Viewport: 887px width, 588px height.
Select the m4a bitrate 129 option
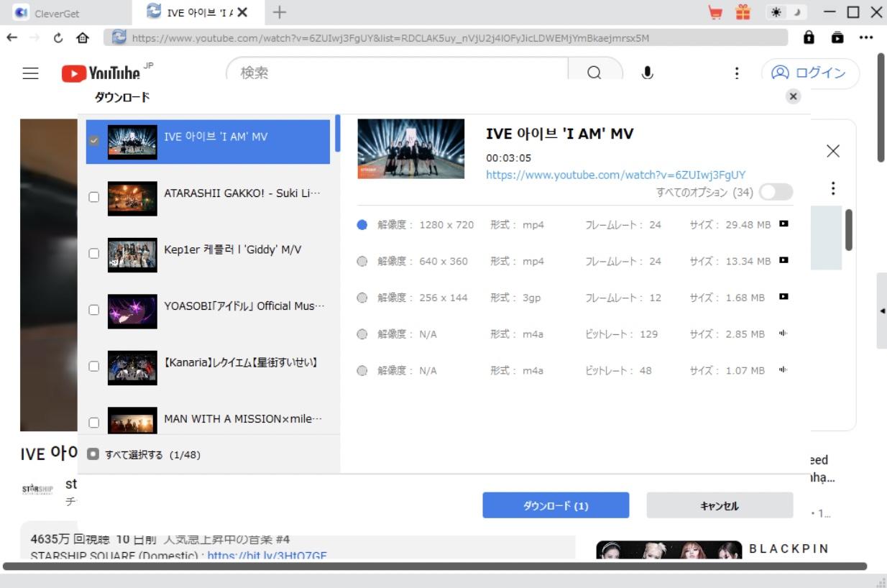[362, 334]
